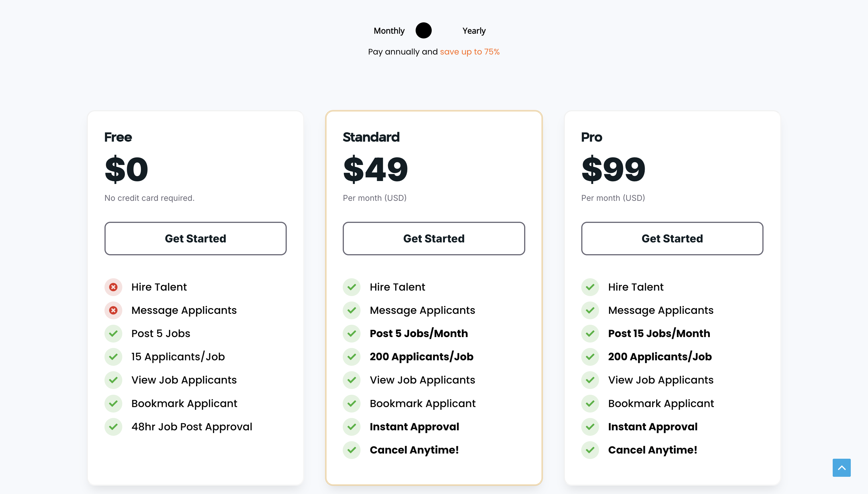Click Standard plan's Cancel Anytime checkmark
Screen dimensions: 868x494
pyautogui.click(x=352, y=450)
